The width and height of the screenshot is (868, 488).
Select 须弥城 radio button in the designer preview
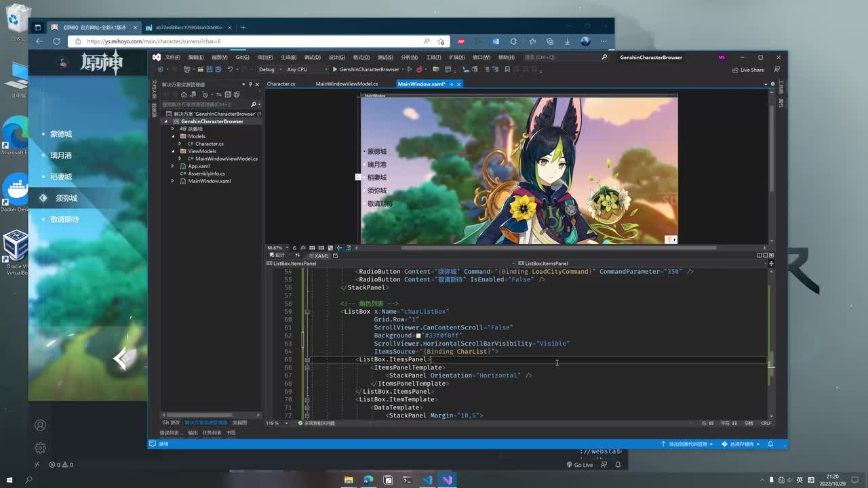(x=376, y=190)
